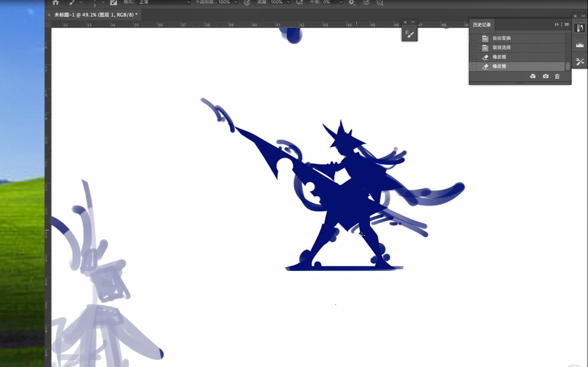
Task: Open the tool presets wrench dock icon
Action: point(580,61)
